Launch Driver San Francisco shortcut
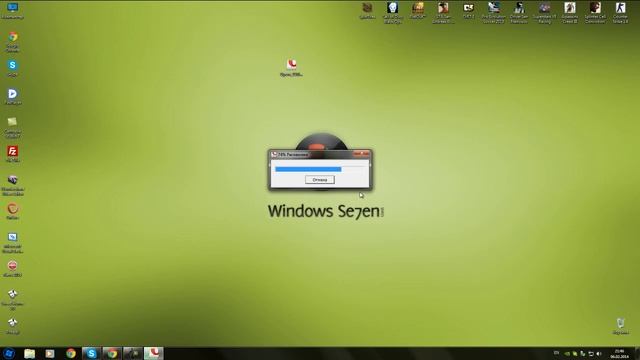640x360 pixels. tap(519, 13)
